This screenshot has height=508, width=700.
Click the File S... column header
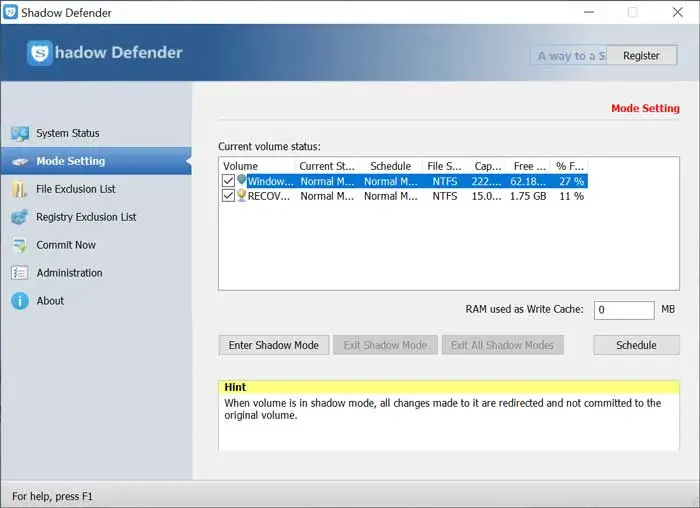[x=444, y=166]
